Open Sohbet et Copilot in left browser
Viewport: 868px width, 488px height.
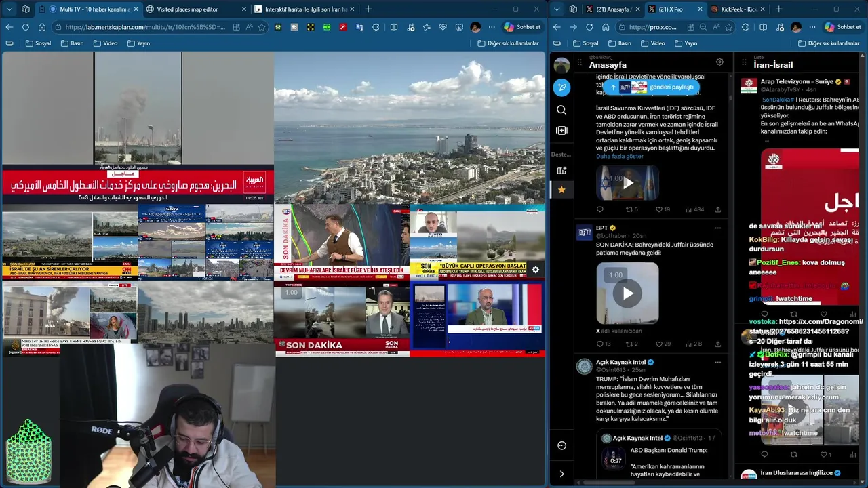pos(523,27)
